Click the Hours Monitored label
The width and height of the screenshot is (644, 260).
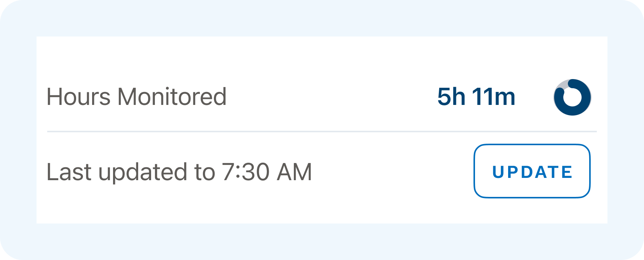click(136, 97)
